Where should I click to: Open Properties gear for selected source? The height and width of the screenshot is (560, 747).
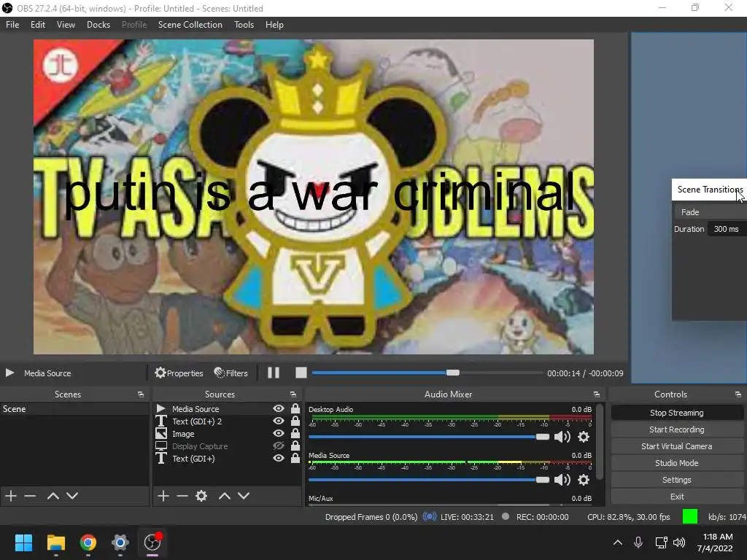point(179,373)
